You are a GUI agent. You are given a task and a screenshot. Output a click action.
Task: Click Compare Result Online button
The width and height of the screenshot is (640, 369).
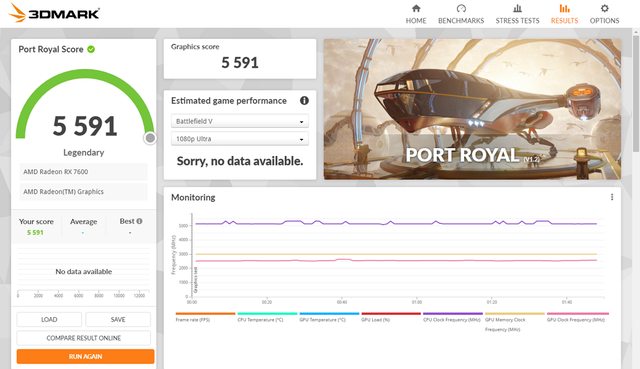click(84, 338)
